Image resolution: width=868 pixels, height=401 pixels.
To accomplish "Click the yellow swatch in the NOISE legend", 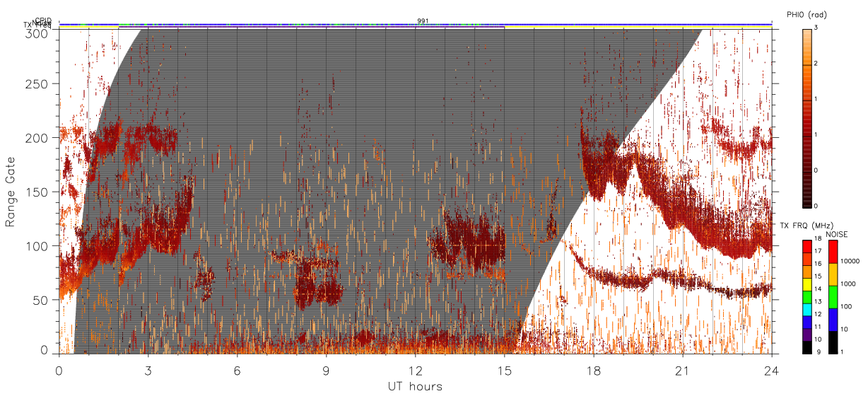I will [x=833, y=274].
